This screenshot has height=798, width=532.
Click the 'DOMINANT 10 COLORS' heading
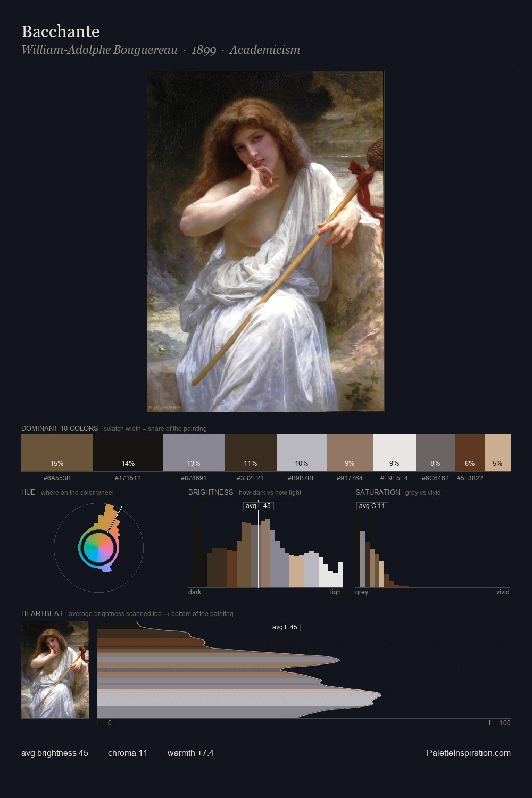click(x=60, y=428)
